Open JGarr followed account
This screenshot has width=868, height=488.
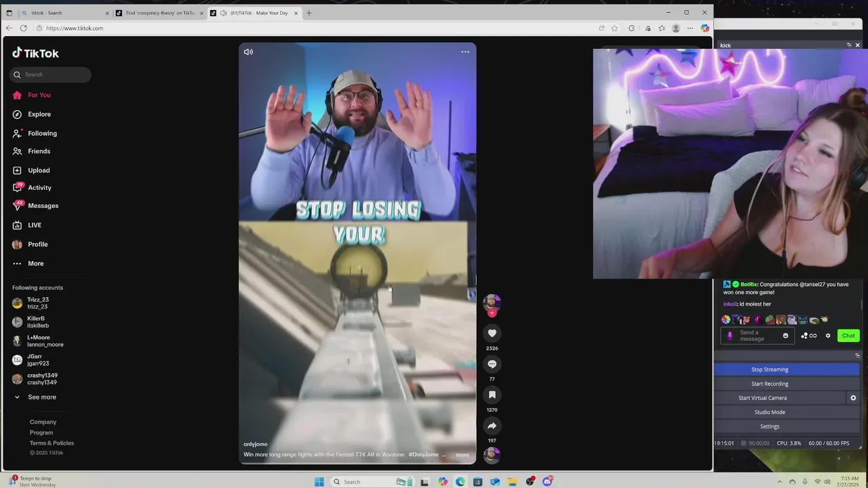click(x=37, y=360)
